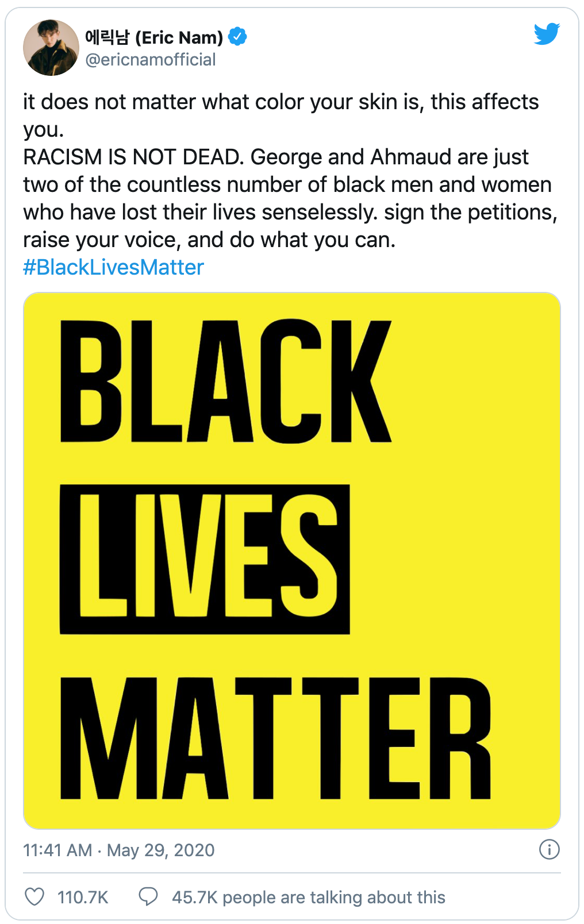
Task: Visit the @ericnamofficial handle link
Action: 151,60
